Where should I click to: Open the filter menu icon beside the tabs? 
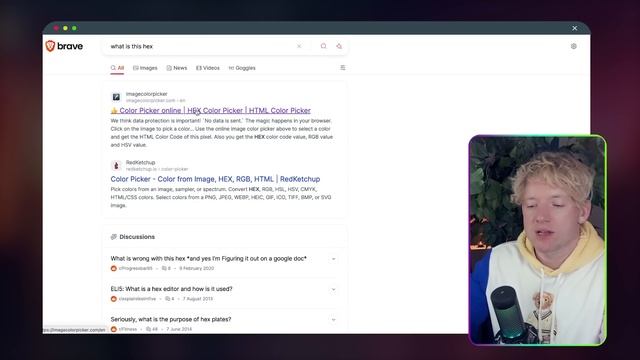pyautogui.click(x=342, y=68)
